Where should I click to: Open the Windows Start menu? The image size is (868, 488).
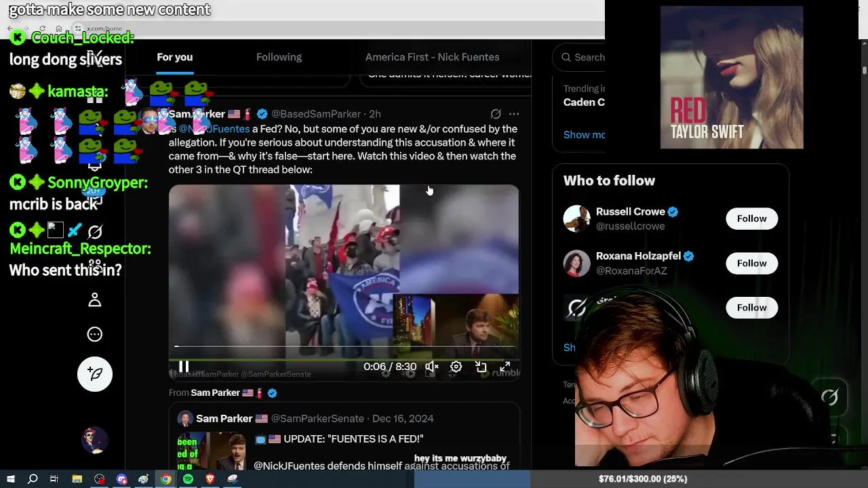pyautogui.click(x=10, y=479)
